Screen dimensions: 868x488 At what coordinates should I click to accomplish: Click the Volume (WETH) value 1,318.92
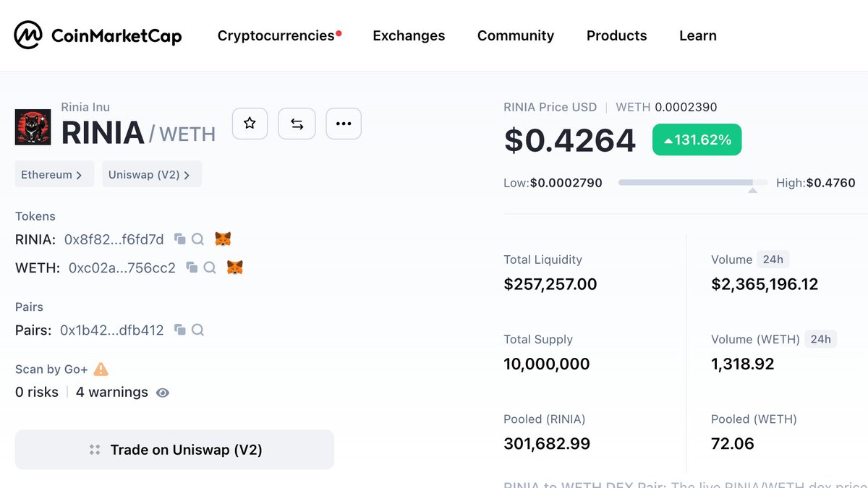[x=743, y=364]
